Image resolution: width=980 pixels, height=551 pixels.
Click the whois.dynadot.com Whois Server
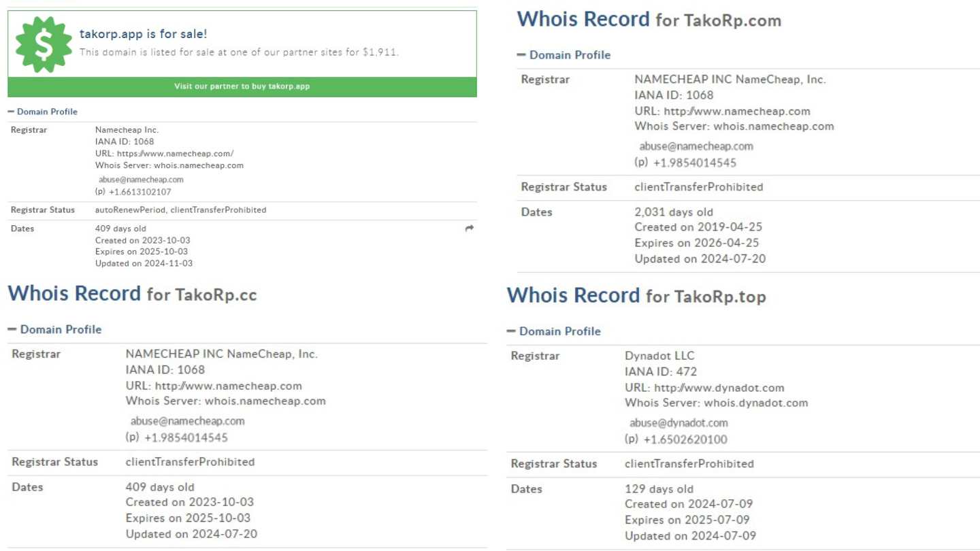(755, 403)
